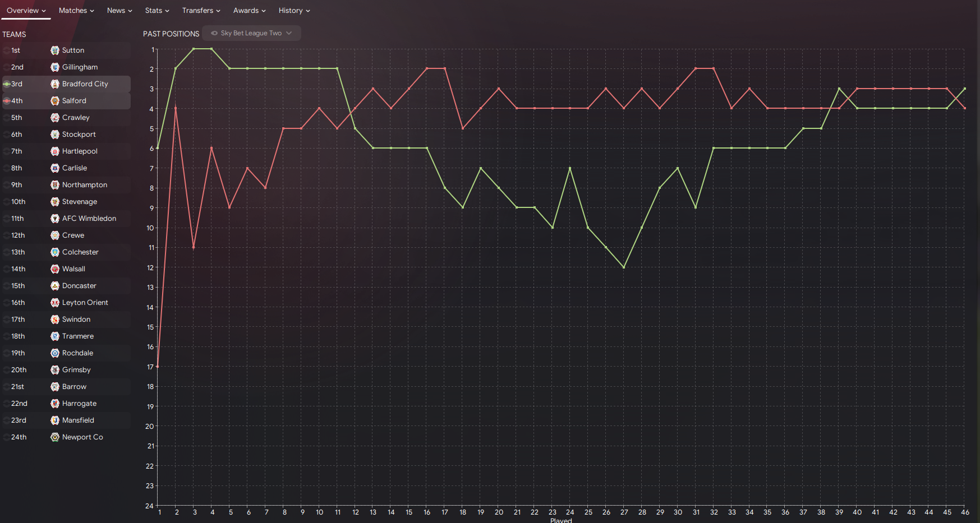Open the News menu
This screenshot has height=523, width=980.
(119, 11)
